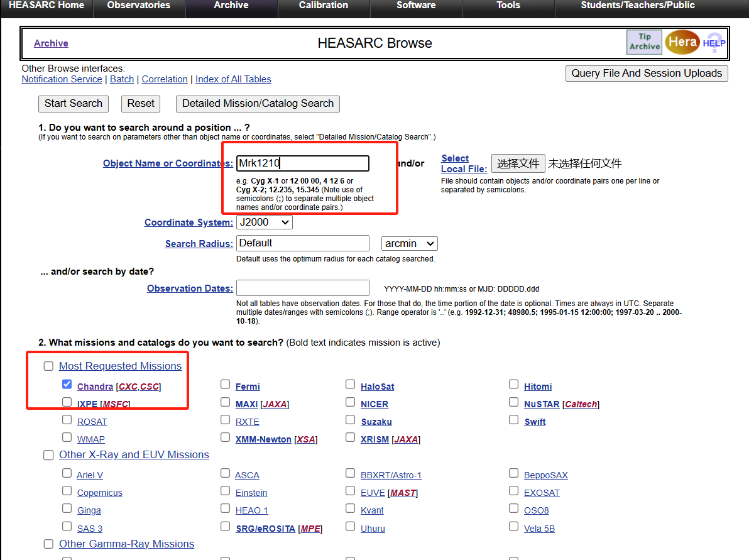Viewport: 749px width, 560px height.
Task: Open the Observation Dates help link
Action: tap(190, 288)
